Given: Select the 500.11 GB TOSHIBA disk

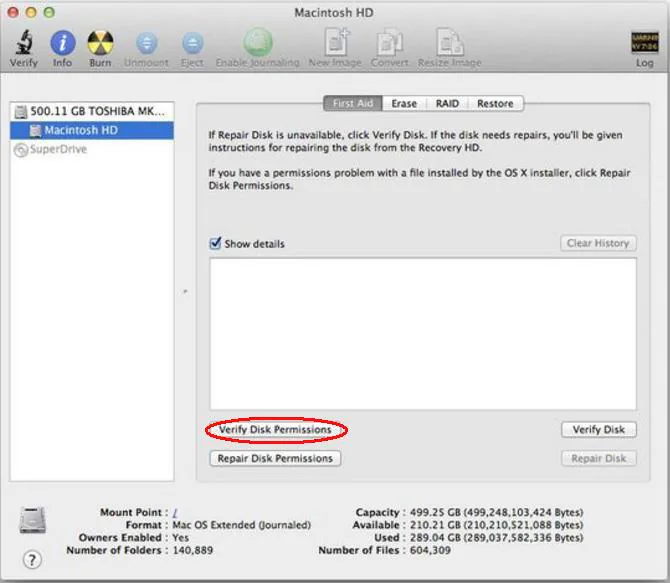Looking at the screenshot, I should (92, 111).
